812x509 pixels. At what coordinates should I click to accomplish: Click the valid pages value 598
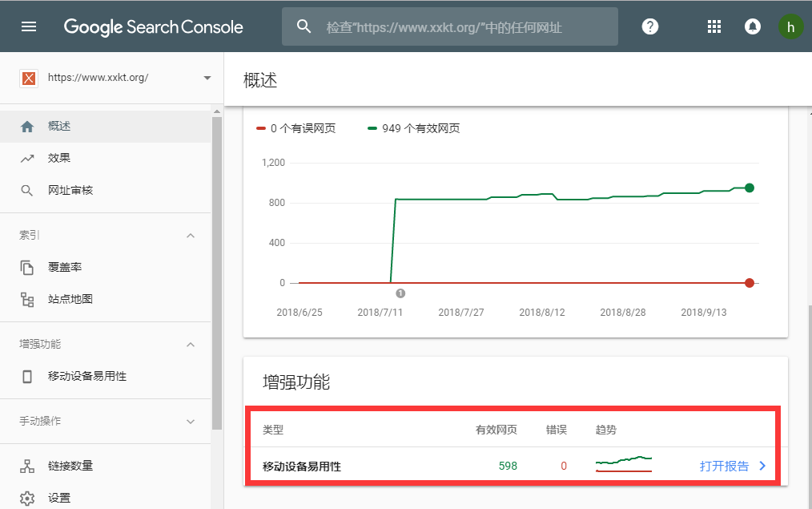508,466
